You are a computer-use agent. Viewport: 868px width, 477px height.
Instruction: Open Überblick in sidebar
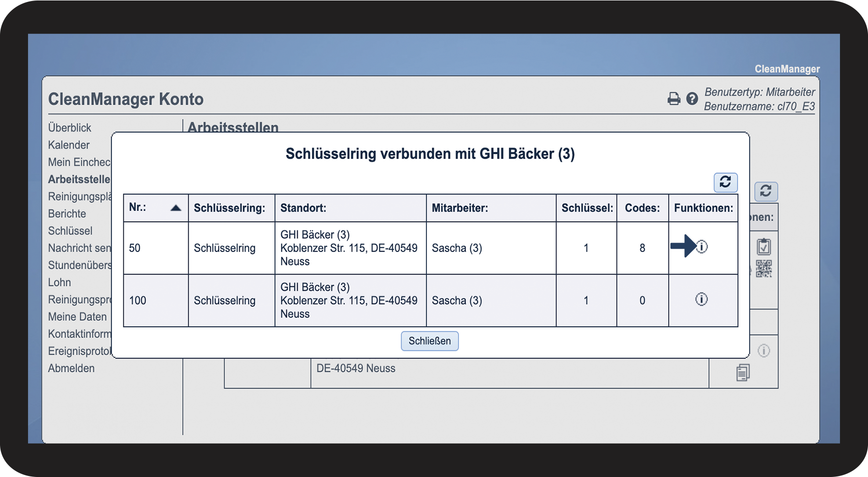(70, 128)
